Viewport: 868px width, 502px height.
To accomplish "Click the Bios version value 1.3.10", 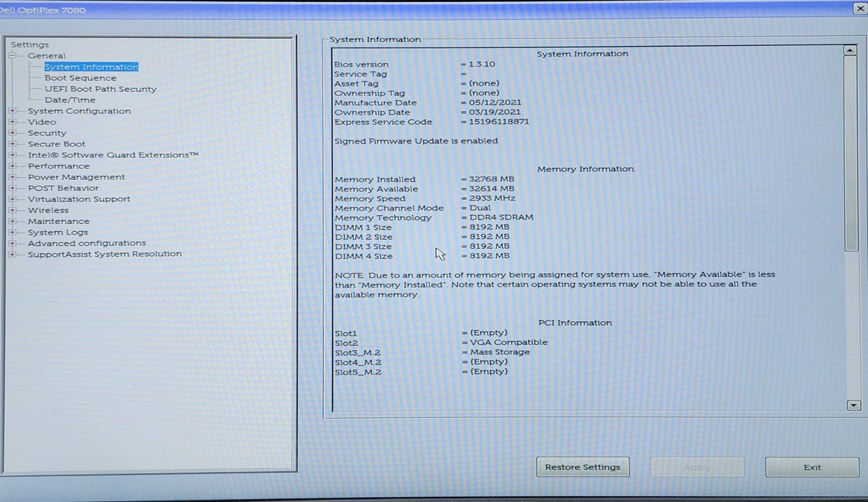I will click(x=482, y=64).
